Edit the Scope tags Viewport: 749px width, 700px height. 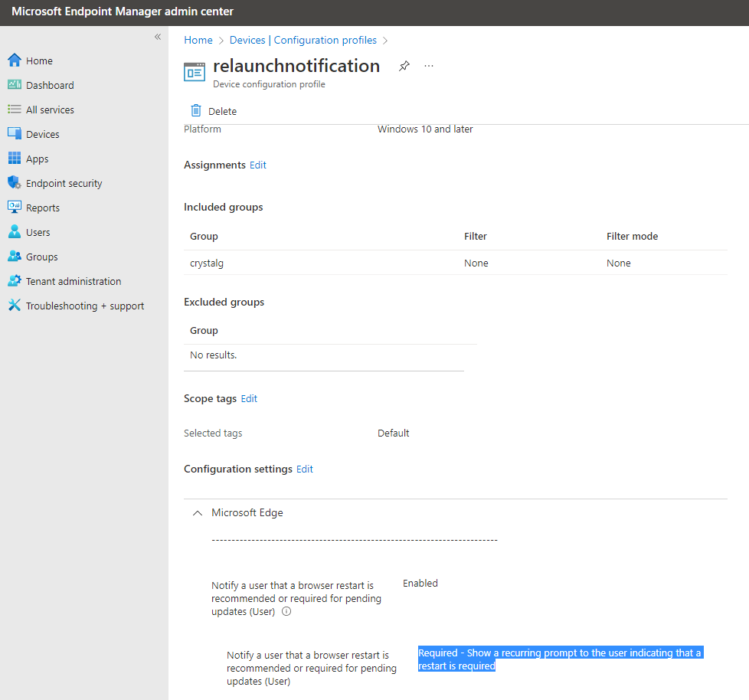click(248, 398)
